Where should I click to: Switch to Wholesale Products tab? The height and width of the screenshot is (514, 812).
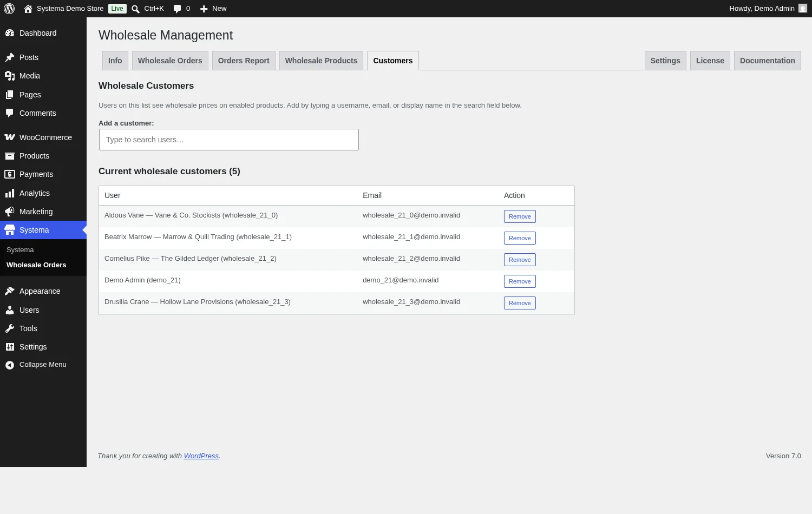tap(321, 61)
